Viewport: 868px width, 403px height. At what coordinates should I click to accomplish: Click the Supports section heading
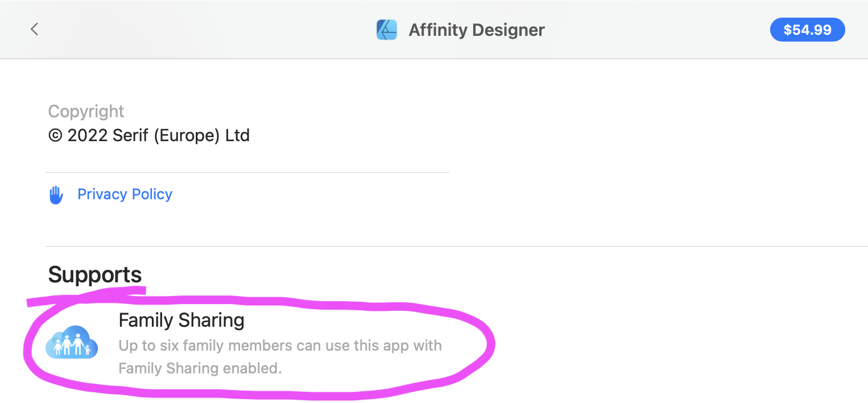click(95, 274)
